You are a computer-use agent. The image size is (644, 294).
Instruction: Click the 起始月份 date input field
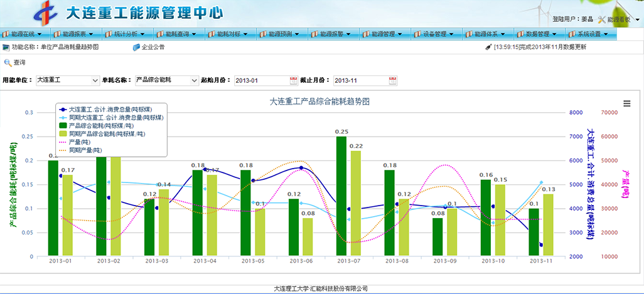tap(260, 80)
